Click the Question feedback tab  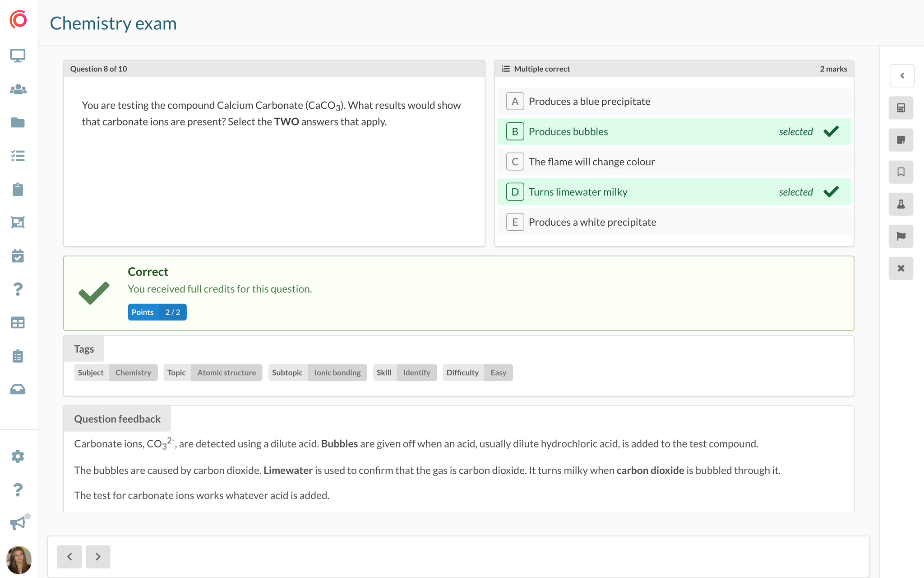[117, 419]
